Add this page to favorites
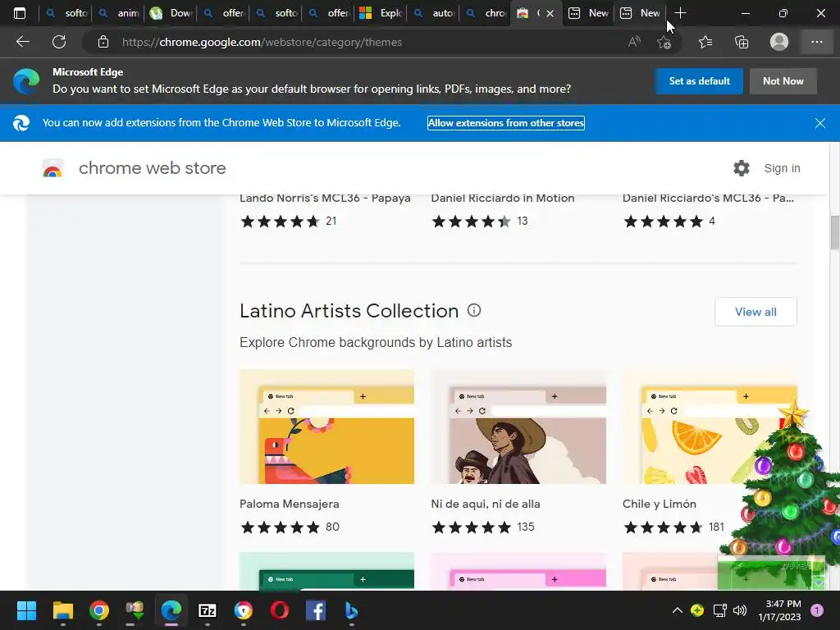Image resolution: width=840 pixels, height=630 pixels. click(x=664, y=42)
